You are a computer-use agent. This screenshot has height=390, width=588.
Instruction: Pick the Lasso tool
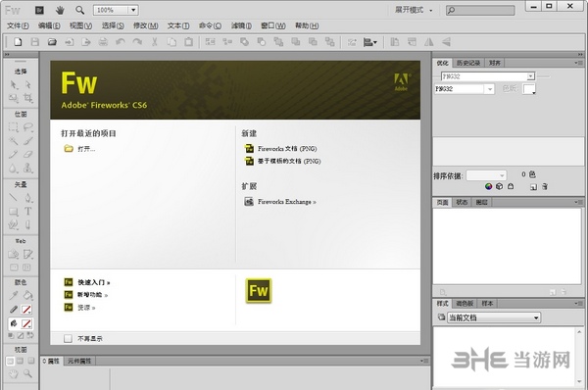(x=28, y=127)
